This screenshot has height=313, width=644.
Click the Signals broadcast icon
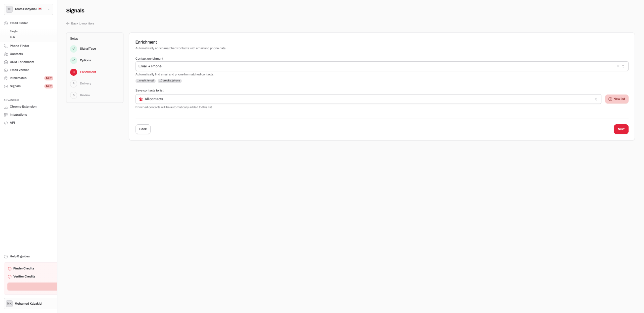point(6,86)
